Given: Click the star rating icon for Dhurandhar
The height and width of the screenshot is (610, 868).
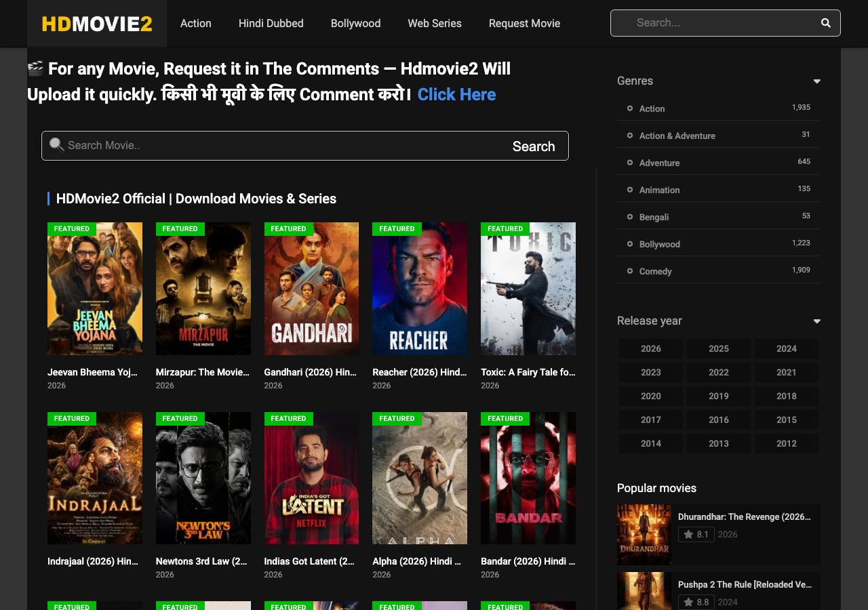Looking at the screenshot, I should pos(688,534).
